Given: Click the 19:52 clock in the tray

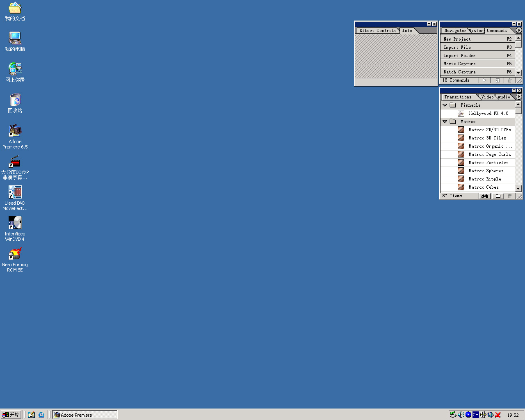Looking at the screenshot, I should pyautogui.click(x=513, y=415).
